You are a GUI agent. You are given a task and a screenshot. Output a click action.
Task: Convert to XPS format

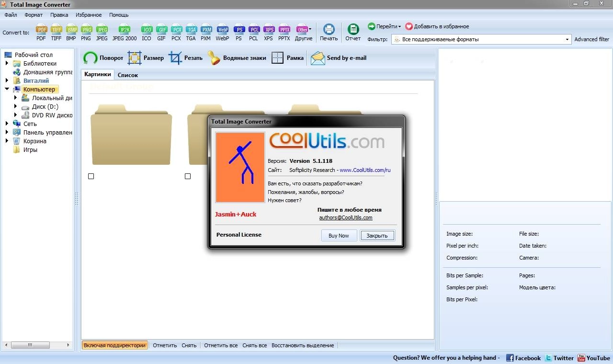click(269, 33)
